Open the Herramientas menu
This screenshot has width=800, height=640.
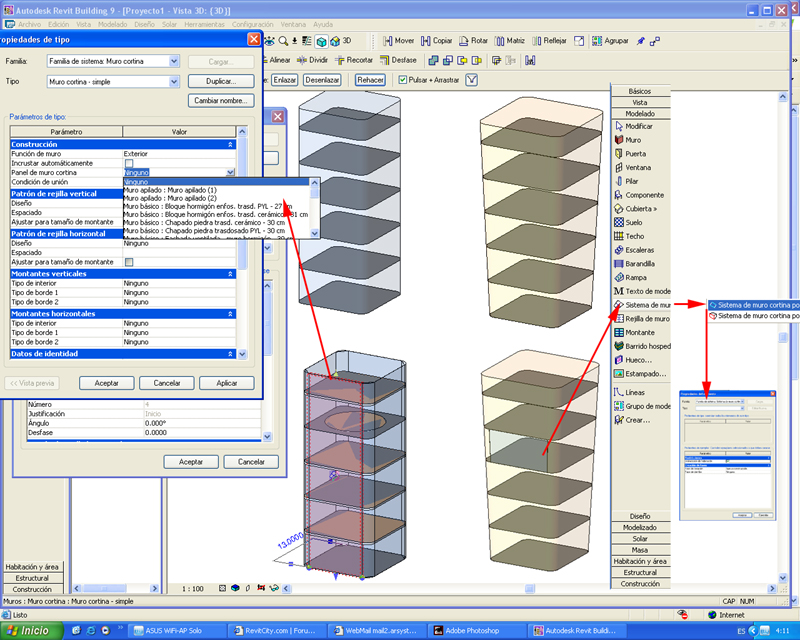pos(203,23)
